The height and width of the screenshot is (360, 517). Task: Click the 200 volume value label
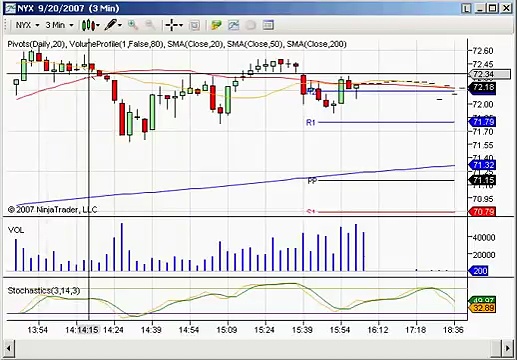tap(479, 271)
